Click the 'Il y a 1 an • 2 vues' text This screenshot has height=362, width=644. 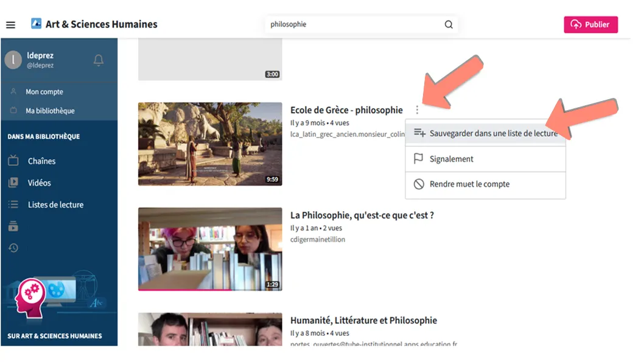(x=316, y=228)
